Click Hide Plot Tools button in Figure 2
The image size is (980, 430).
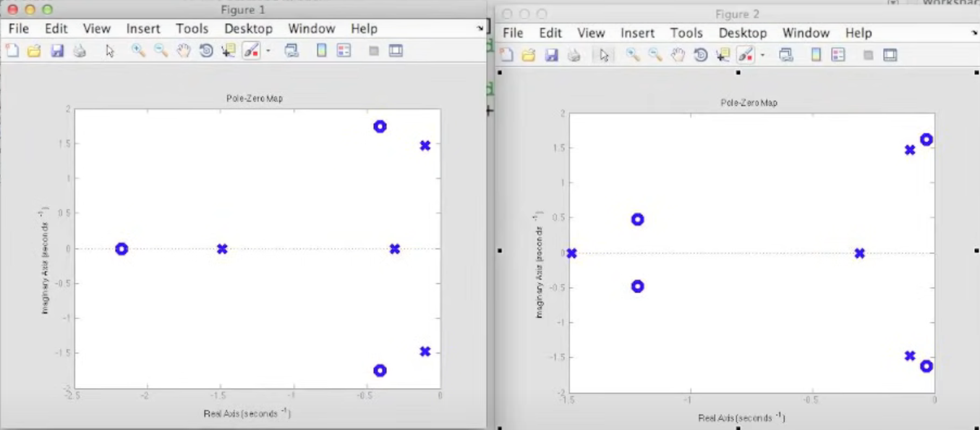(868, 55)
